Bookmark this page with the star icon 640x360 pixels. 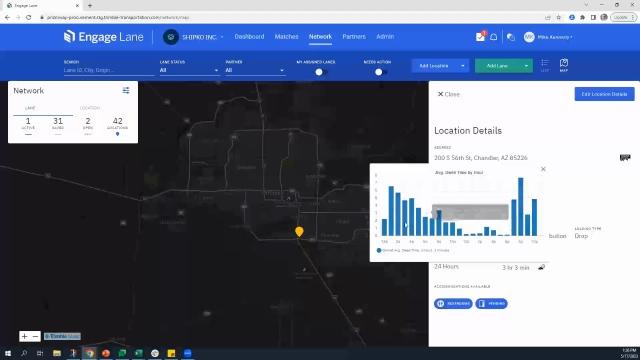[559, 18]
